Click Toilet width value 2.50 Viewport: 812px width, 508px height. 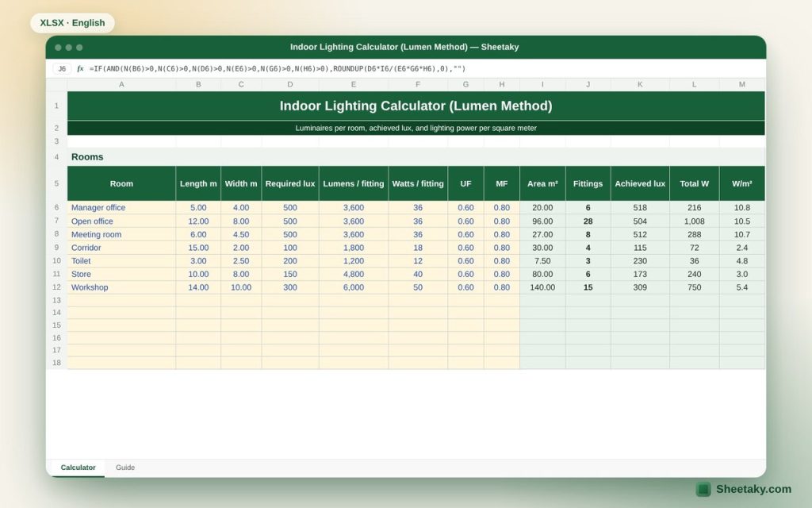pyautogui.click(x=241, y=260)
